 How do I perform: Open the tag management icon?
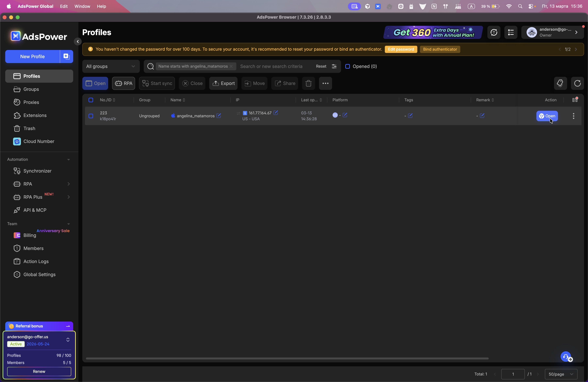point(560,83)
